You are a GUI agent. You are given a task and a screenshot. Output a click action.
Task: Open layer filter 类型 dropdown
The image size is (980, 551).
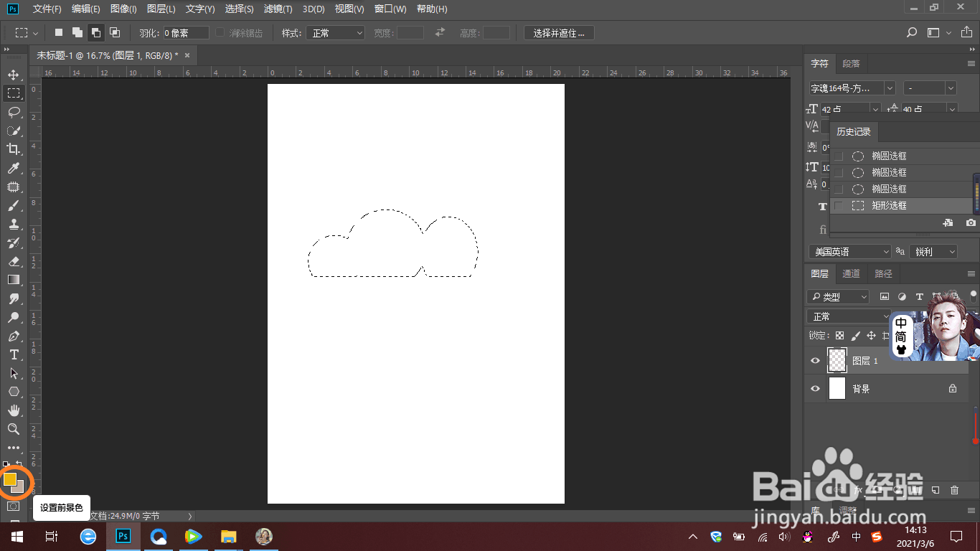838,296
